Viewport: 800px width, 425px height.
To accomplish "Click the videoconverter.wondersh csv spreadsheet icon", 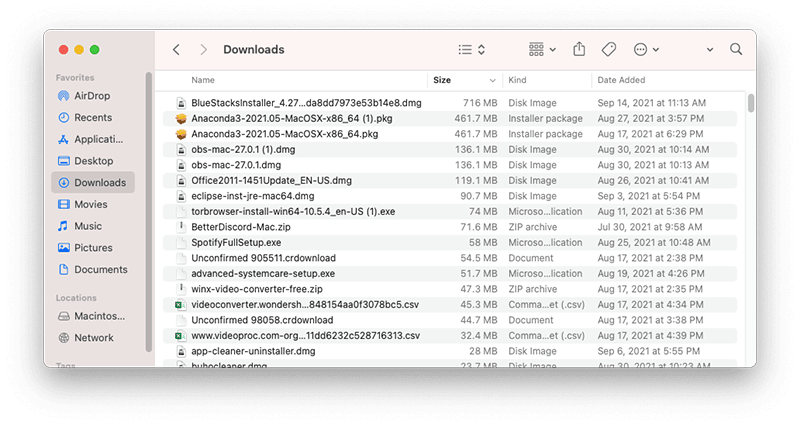I will pos(181,305).
